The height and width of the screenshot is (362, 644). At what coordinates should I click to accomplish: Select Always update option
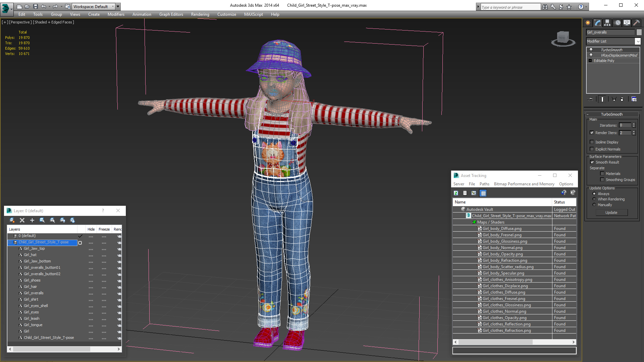click(x=594, y=194)
